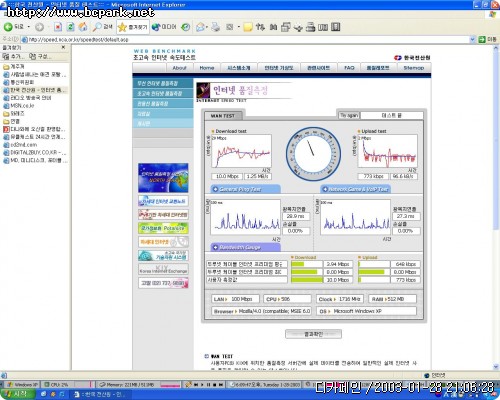Screen dimensions: 500x400
Task: Expand the Bandwidth Gauge section
Action: [x=245, y=247]
